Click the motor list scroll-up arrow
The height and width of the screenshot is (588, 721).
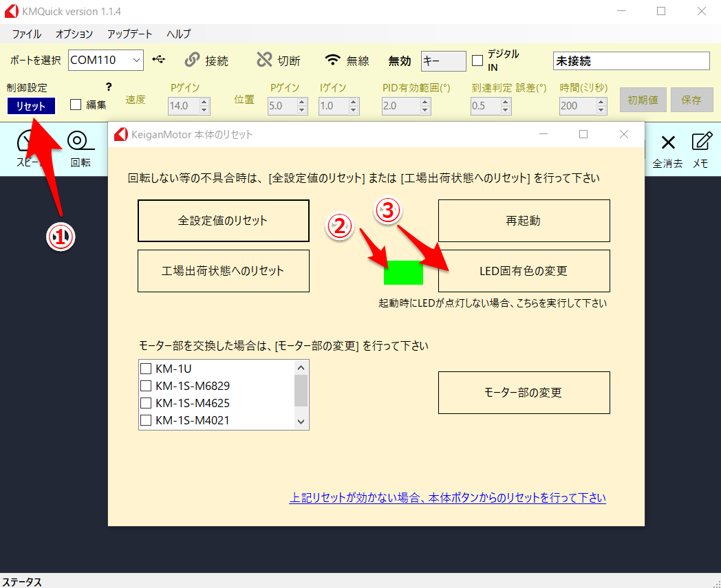pyautogui.click(x=301, y=367)
